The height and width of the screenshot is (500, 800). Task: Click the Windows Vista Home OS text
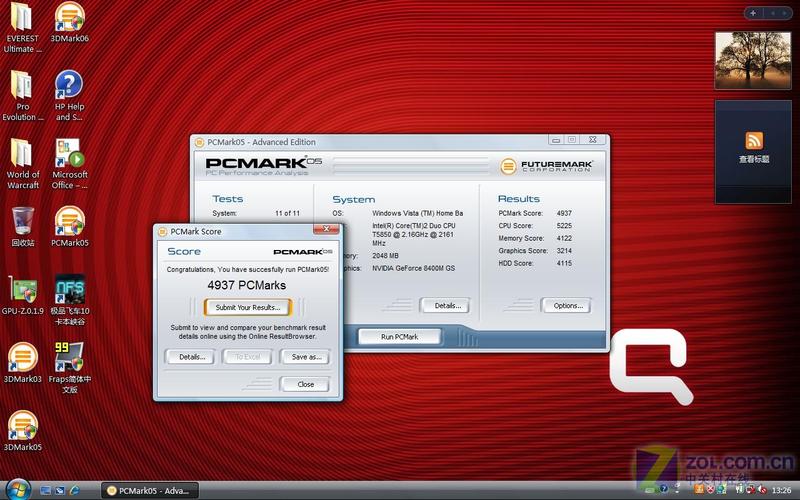417,213
